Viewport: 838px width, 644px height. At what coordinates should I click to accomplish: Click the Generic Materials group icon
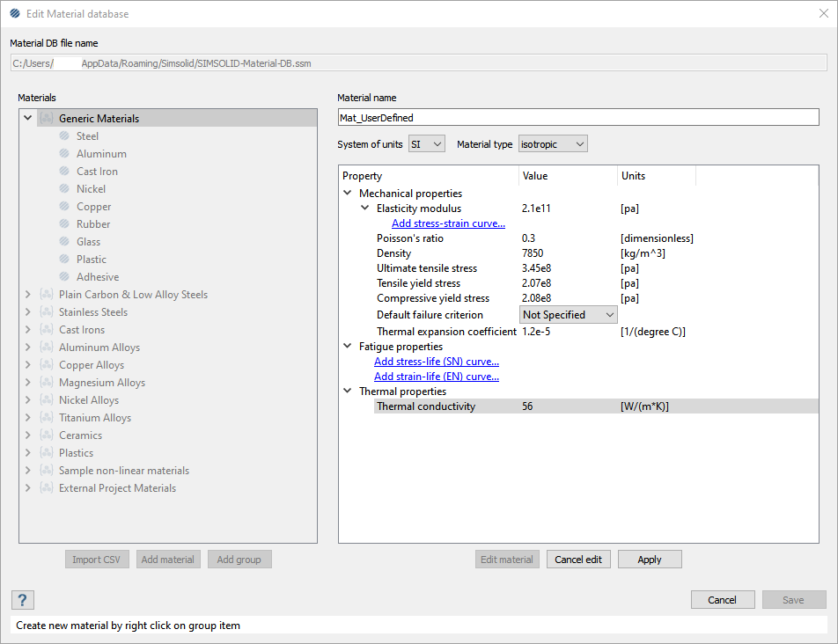pos(47,119)
